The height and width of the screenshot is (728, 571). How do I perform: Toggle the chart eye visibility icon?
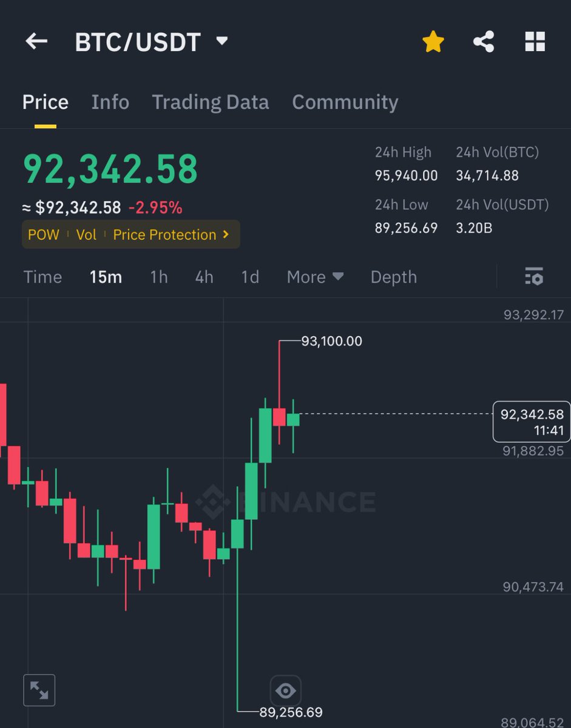(285, 690)
